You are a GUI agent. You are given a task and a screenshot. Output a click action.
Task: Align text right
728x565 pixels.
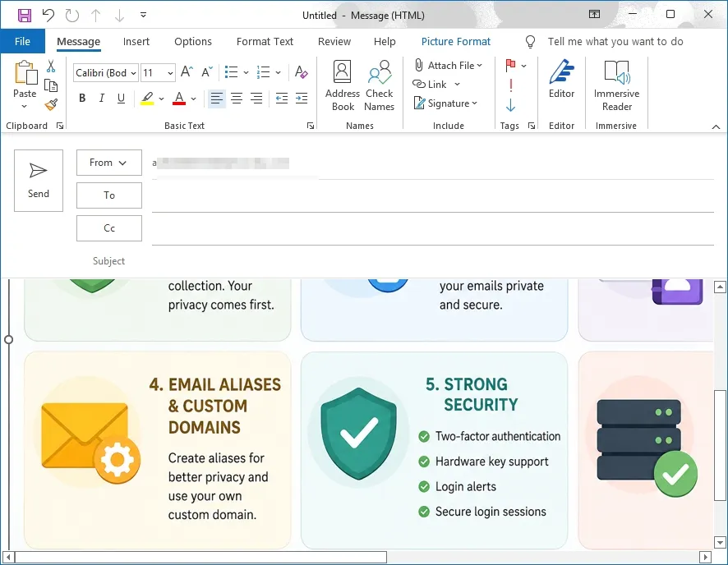point(256,98)
